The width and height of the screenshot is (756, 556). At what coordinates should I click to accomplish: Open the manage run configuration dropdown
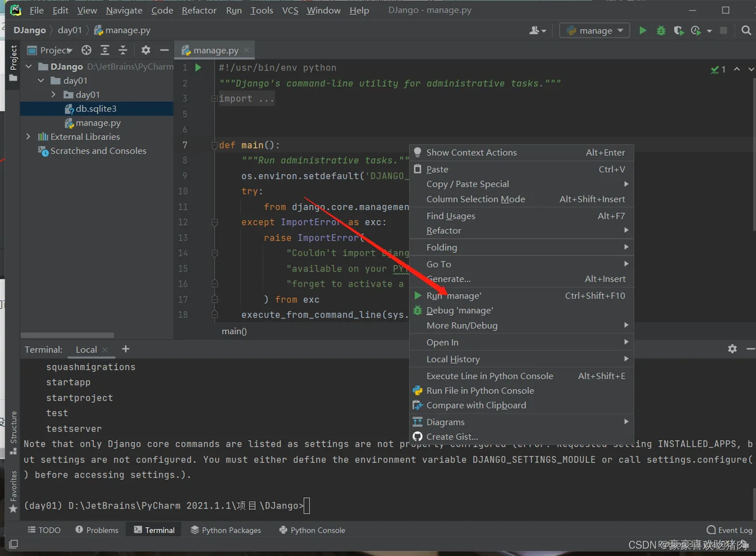tap(595, 30)
